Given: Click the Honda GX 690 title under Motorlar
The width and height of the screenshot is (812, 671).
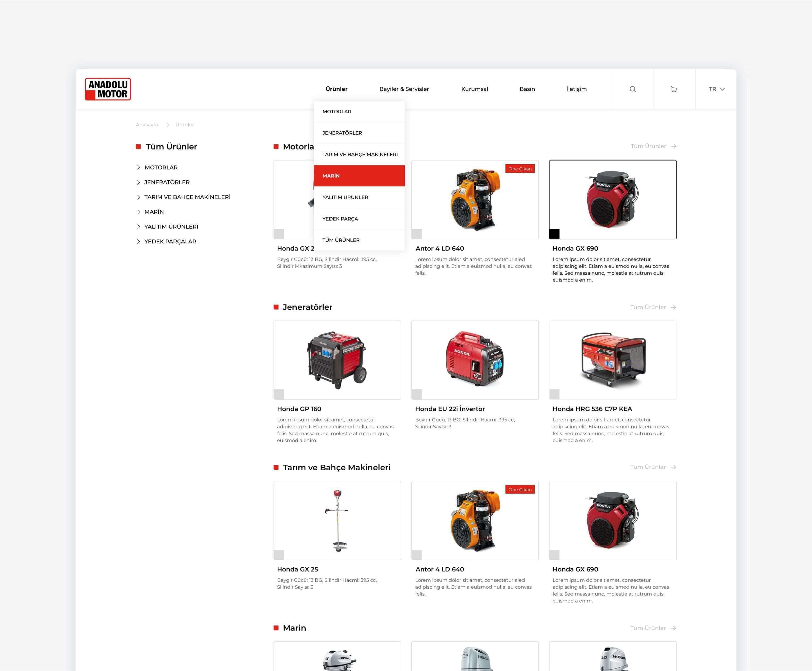Looking at the screenshot, I should point(575,249).
